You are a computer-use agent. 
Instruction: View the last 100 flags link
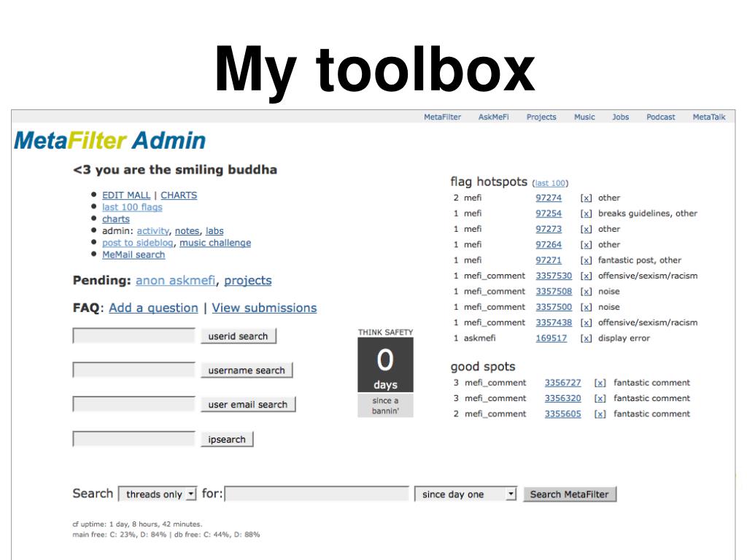pyautogui.click(x=132, y=207)
